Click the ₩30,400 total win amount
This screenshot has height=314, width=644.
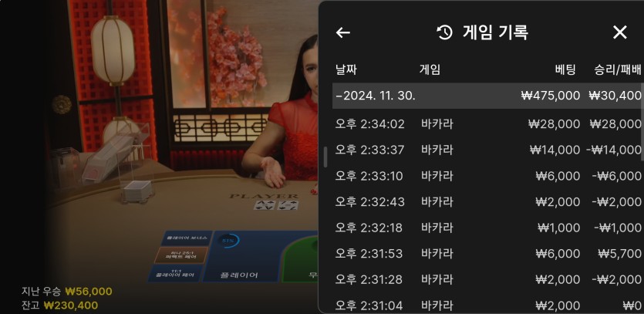pos(615,96)
